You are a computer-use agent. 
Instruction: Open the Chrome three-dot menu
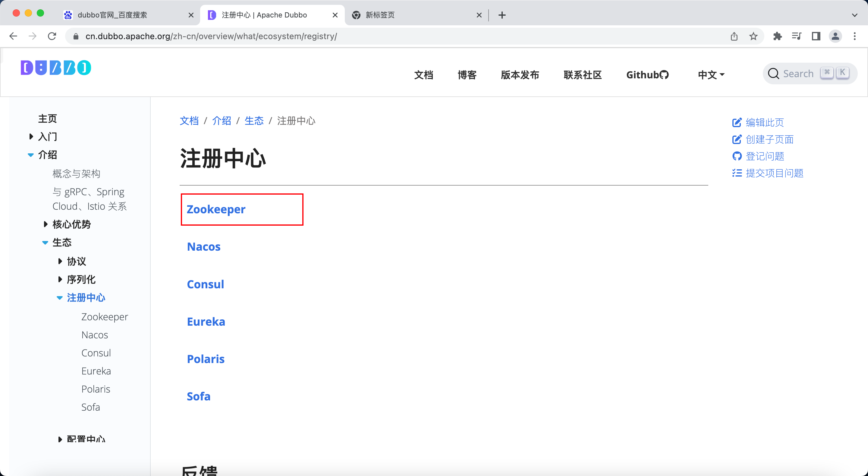[854, 36]
